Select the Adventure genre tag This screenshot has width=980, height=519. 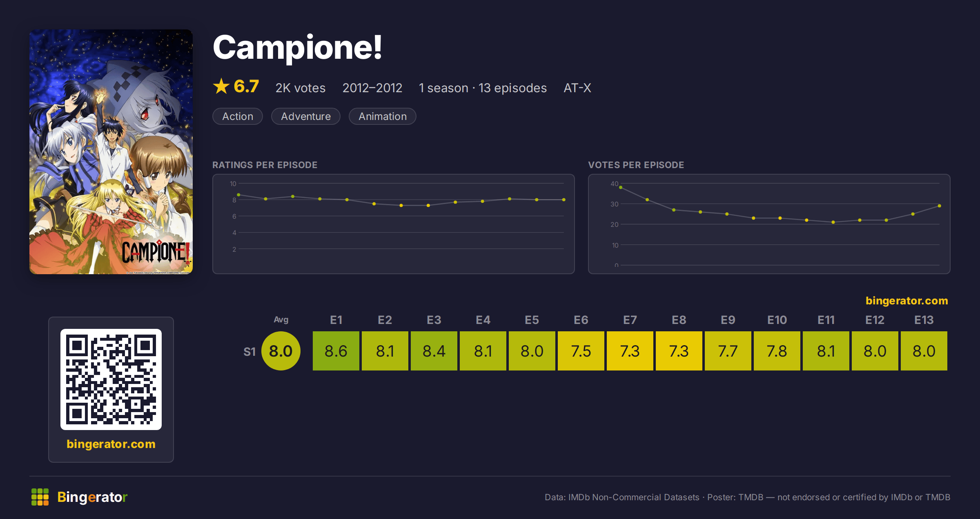pyautogui.click(x=306, y=116)
